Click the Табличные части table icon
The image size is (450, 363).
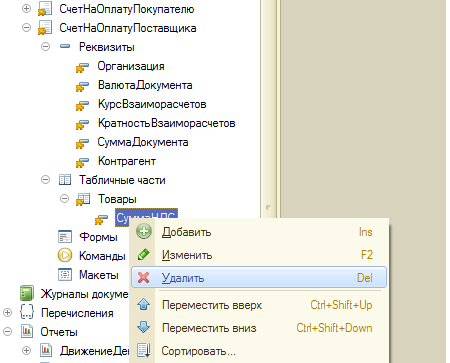(x=65, y=180)
